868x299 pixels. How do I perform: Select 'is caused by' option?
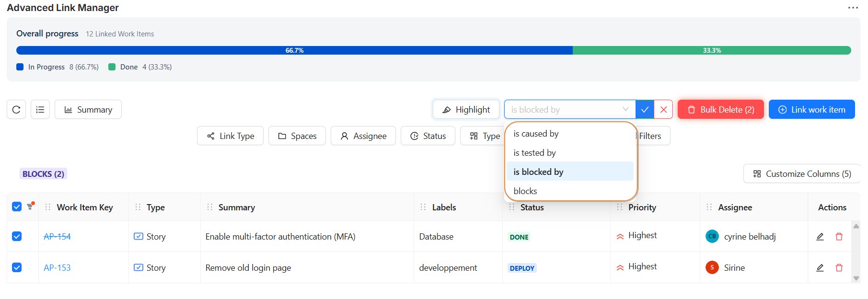click(x=536, y=134)
